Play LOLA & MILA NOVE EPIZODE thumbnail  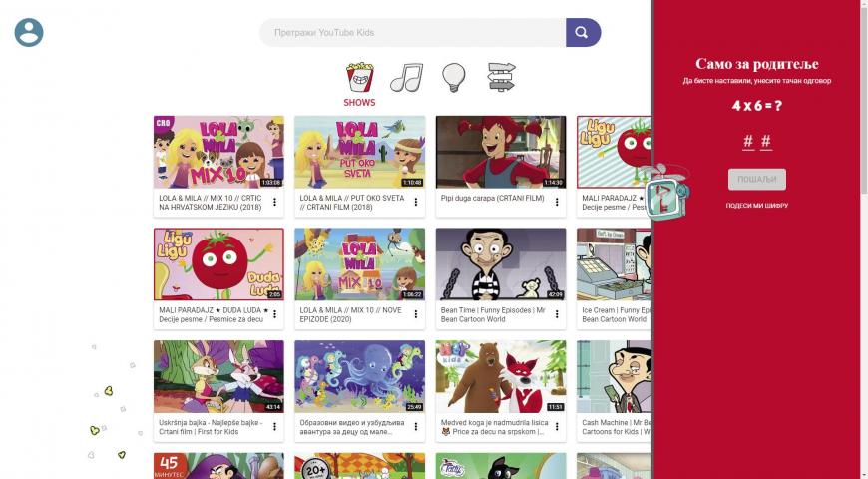360,264
